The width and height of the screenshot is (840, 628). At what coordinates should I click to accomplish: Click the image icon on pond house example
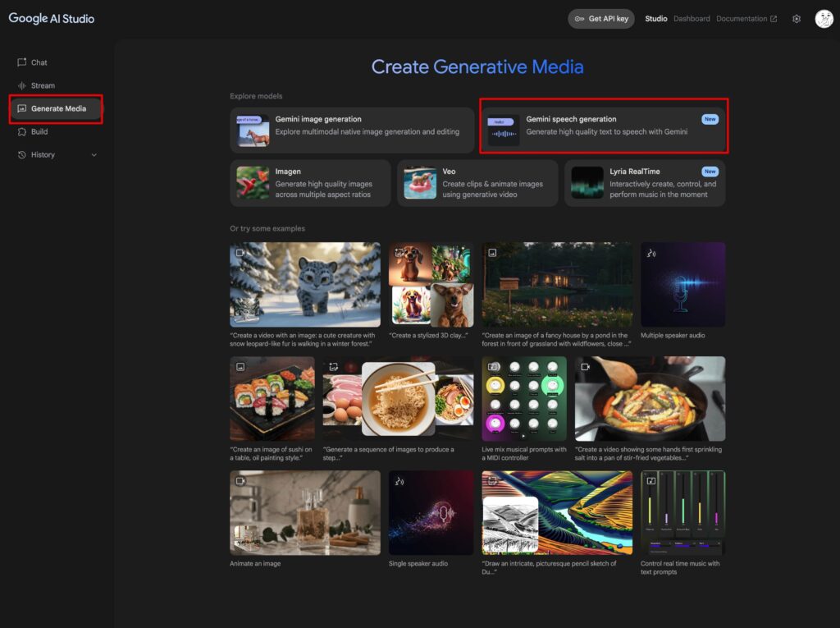(492, 253)
